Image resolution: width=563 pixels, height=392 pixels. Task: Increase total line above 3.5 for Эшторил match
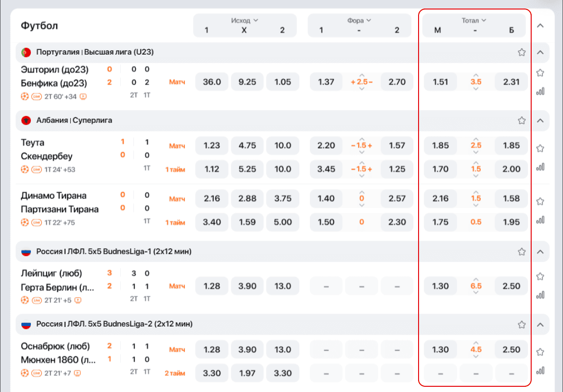pos(476,75)
